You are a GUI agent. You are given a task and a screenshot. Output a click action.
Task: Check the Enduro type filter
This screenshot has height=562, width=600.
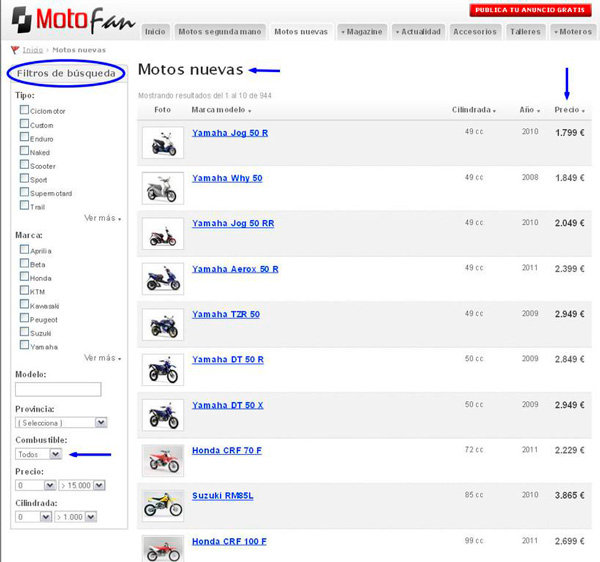[x=24, y=137]
